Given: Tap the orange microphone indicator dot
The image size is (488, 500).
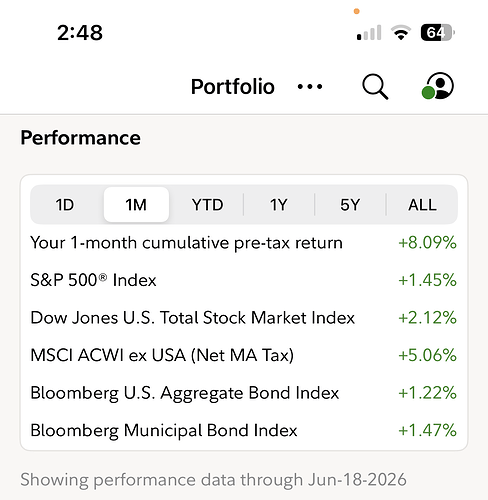Looking at the screenshot, I should coord(356,11).
